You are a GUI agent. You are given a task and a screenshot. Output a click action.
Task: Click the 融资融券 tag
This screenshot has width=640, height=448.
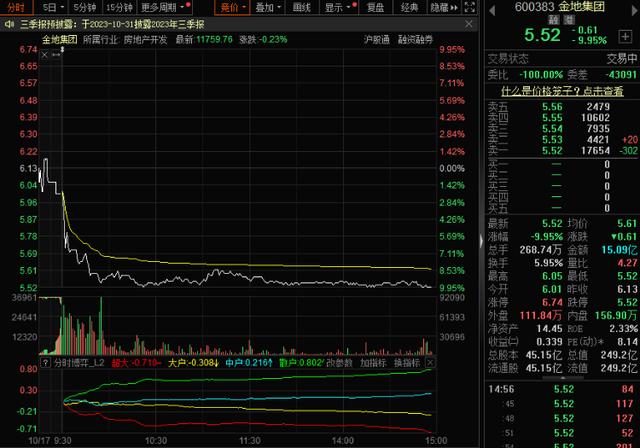tap(415, 40)
